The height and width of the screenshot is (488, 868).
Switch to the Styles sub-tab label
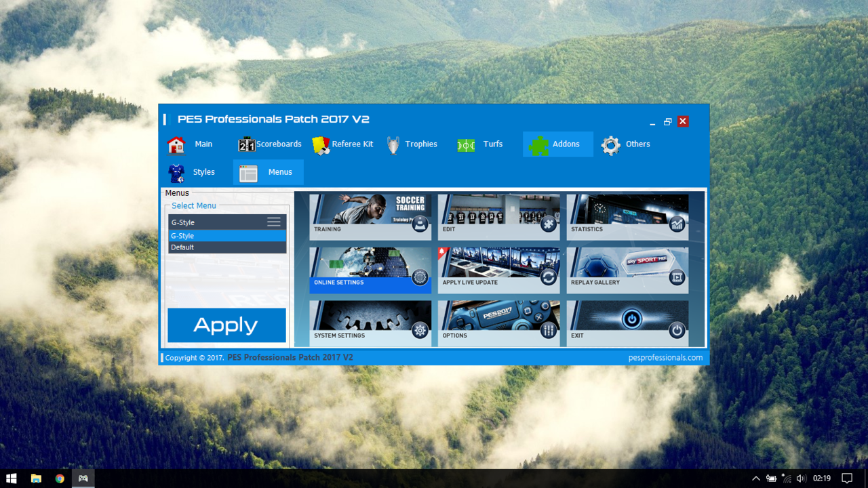[203, 172]
